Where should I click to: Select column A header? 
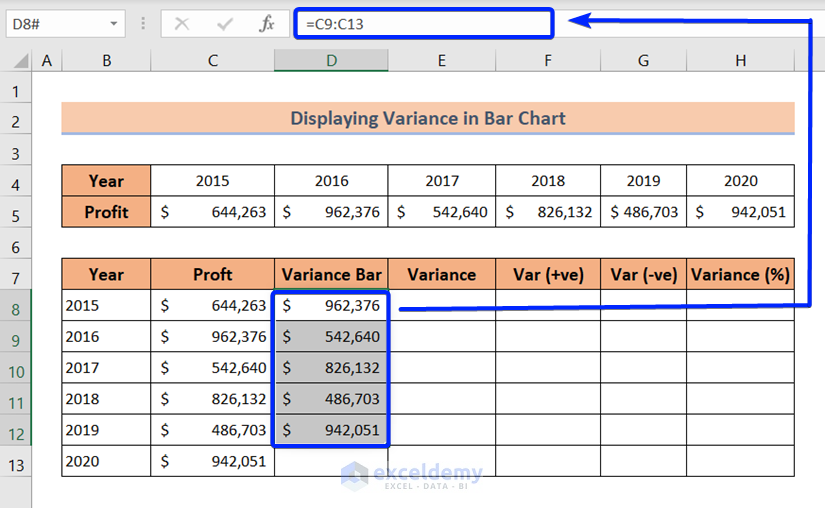point(46,61)
